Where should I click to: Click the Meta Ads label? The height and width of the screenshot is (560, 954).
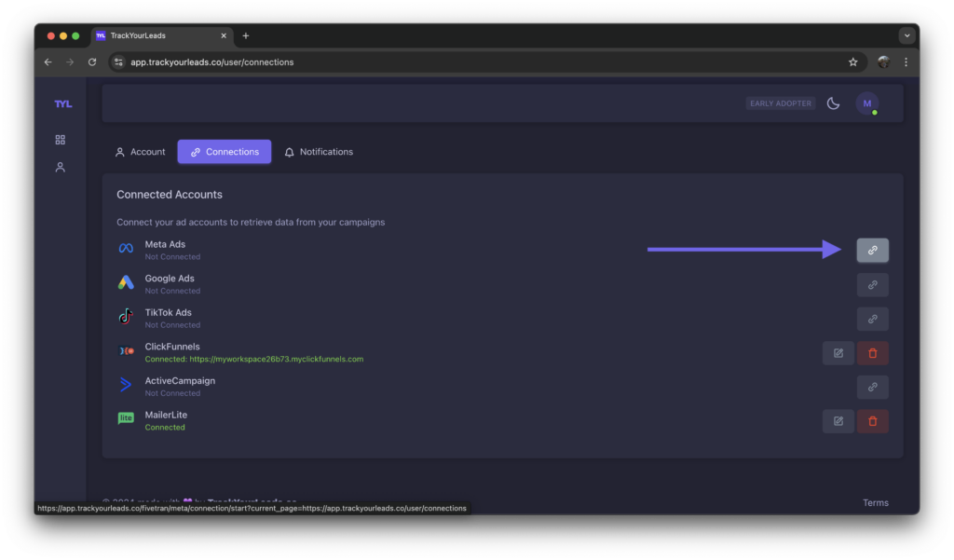165,244
